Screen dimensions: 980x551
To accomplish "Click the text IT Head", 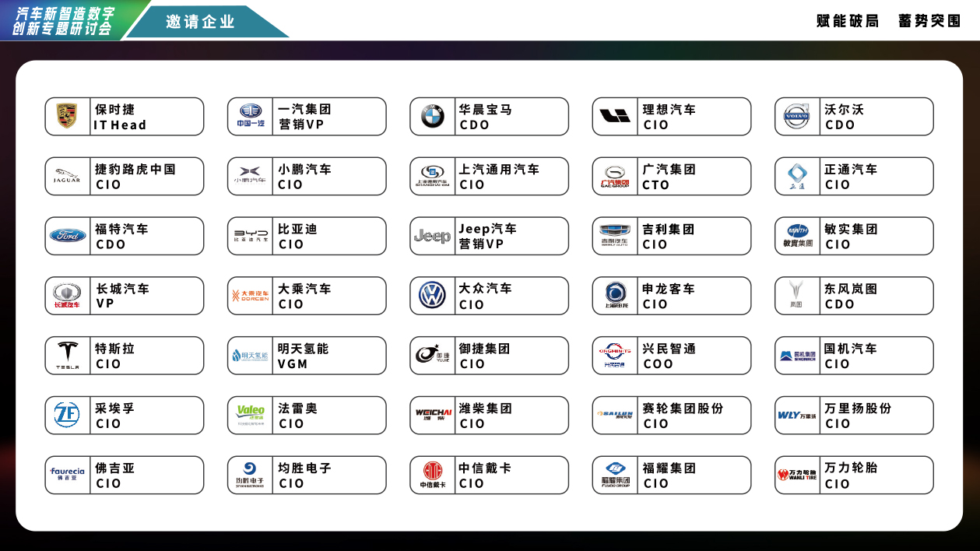I will point(120,125).
